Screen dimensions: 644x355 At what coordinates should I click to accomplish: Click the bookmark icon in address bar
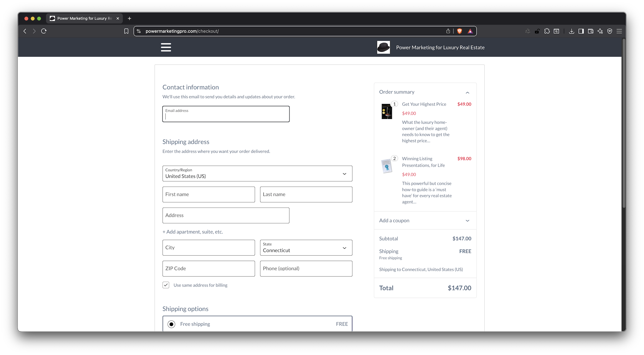click(x=126, y=31)
